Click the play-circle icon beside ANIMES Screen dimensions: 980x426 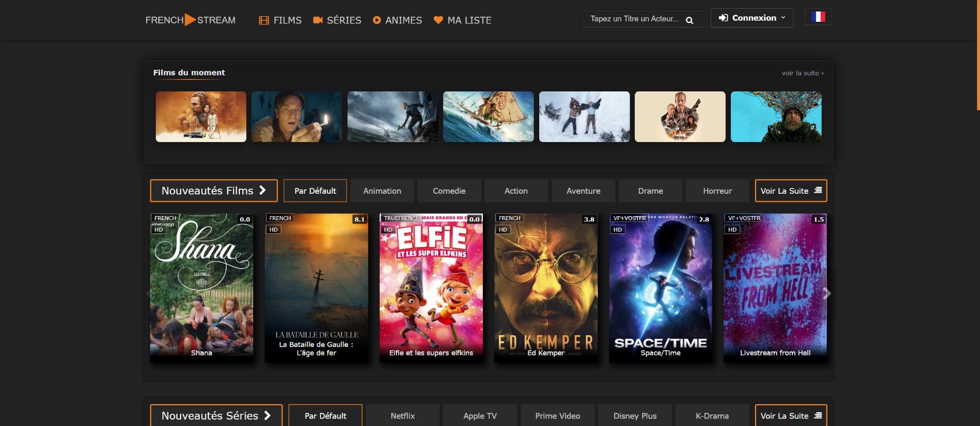point(377,20)
